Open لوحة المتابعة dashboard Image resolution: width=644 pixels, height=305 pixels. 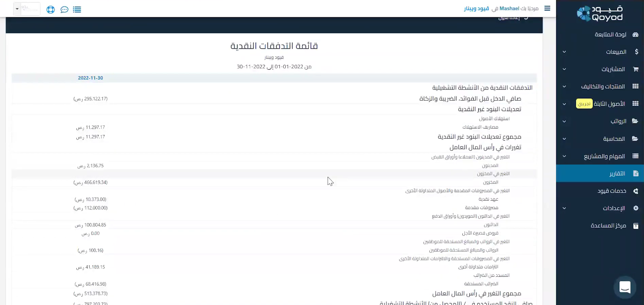click(x=610, y=35)
